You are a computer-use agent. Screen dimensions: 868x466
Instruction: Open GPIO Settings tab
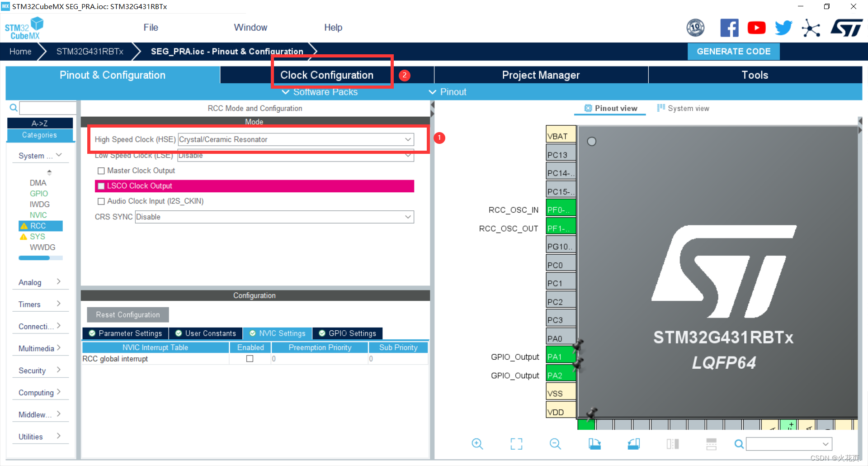(x=347, y=333)
